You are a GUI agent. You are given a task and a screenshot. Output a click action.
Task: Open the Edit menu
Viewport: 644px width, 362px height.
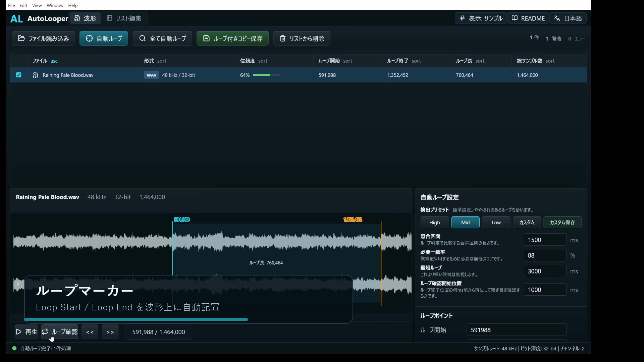(23, 5)
